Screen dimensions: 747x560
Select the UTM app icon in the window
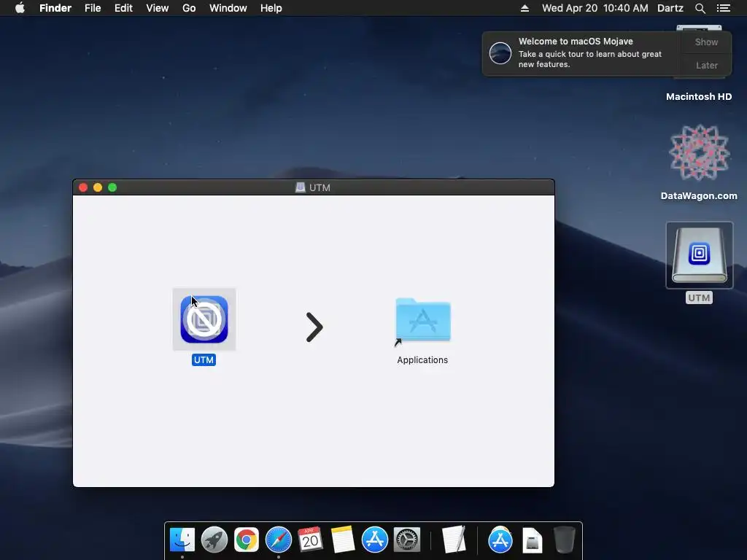[204, 319]
